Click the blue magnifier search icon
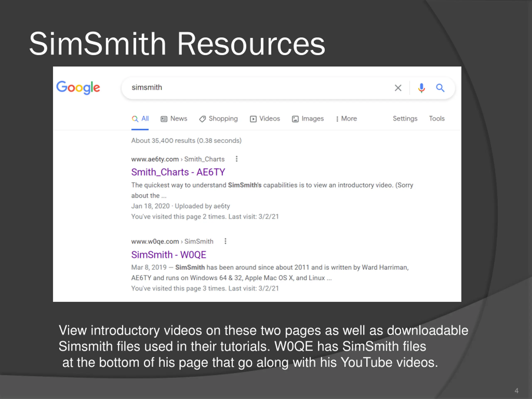Image resolution: width=532 pixels, height=399 pixels. (440, 88)
